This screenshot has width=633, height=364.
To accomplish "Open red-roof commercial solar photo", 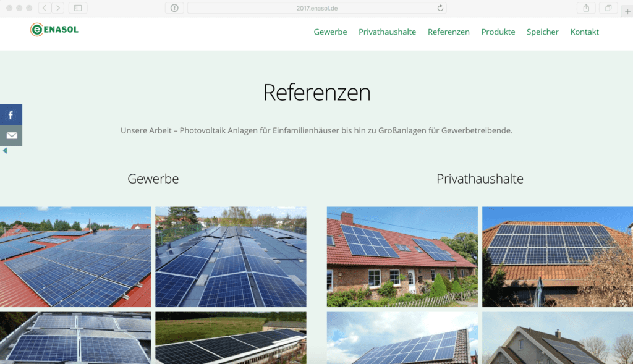I will [x=75, y=257].
